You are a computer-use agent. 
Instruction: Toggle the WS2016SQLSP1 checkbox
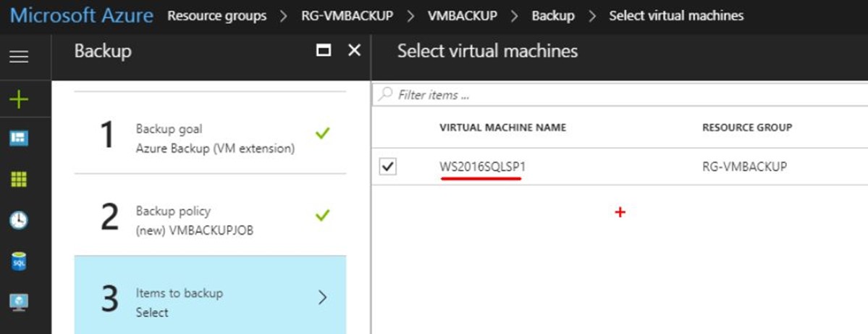coord(388,166)
